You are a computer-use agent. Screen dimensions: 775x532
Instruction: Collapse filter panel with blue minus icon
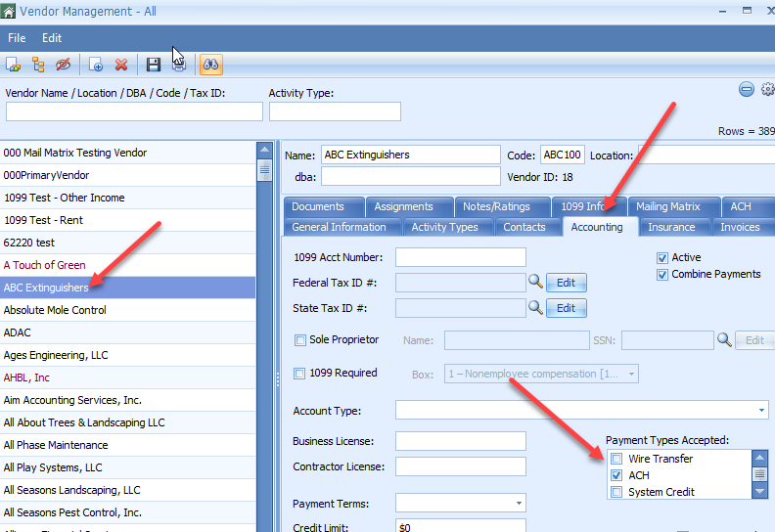tap(747, 90)
